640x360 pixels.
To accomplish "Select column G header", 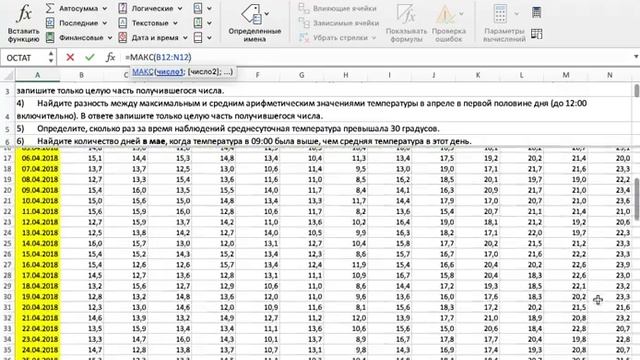I will pyautogui.click(x=302, y=75).
